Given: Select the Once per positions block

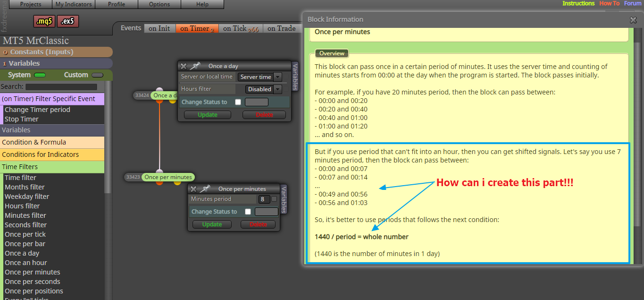Looking at the screenshot, I should [x=34, y=291].
